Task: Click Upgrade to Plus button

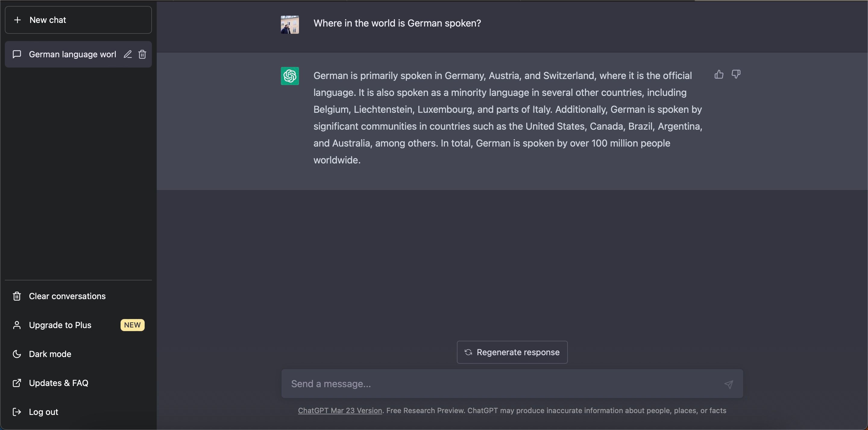Action: 78,325
